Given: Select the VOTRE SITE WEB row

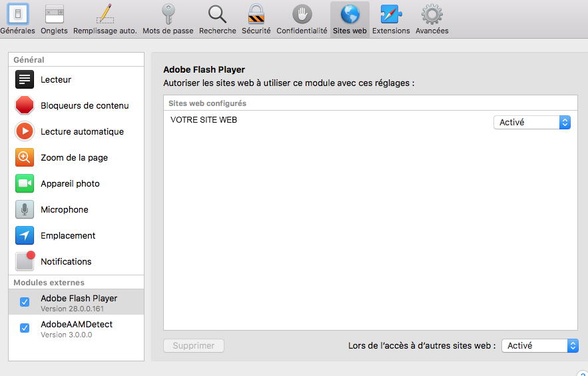Looking at the screenshot, I should (370, 122).
